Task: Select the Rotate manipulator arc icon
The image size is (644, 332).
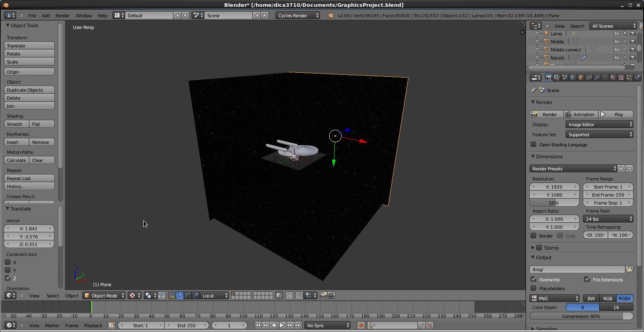Action: click(188, 295)
